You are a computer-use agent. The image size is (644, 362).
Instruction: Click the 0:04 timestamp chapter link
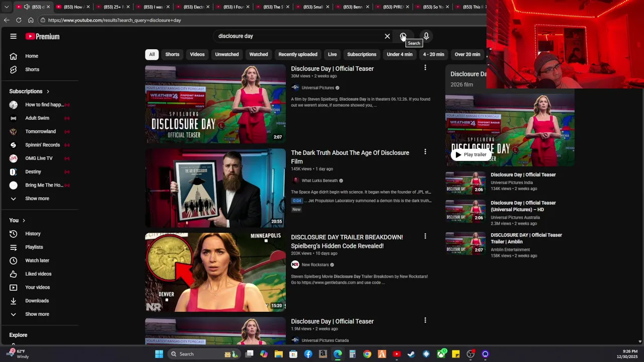click(x=297, y=201)
